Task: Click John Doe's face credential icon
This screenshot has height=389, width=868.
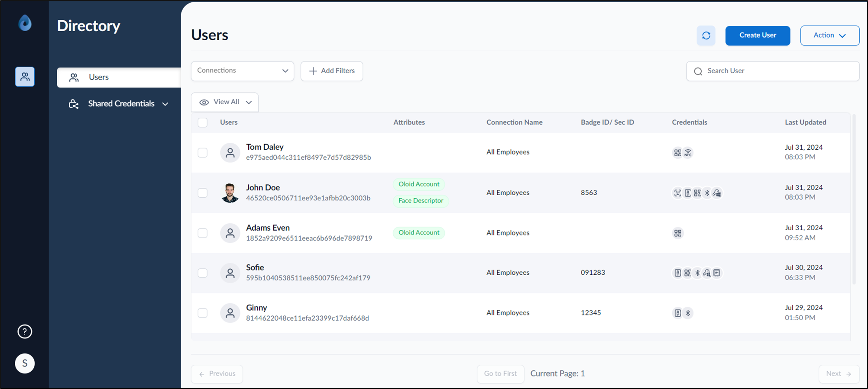Action: (x=677, y=193)
